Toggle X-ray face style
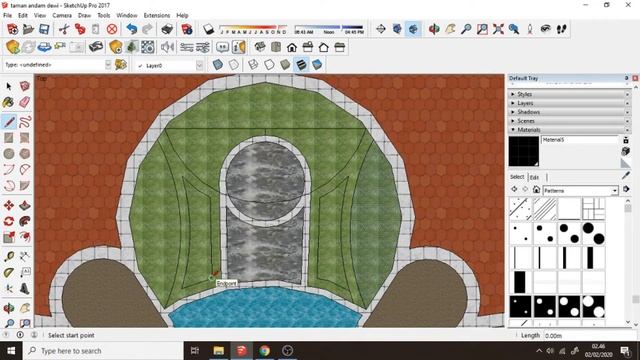Viewport: 640px width, 360px height. (218, 64)
